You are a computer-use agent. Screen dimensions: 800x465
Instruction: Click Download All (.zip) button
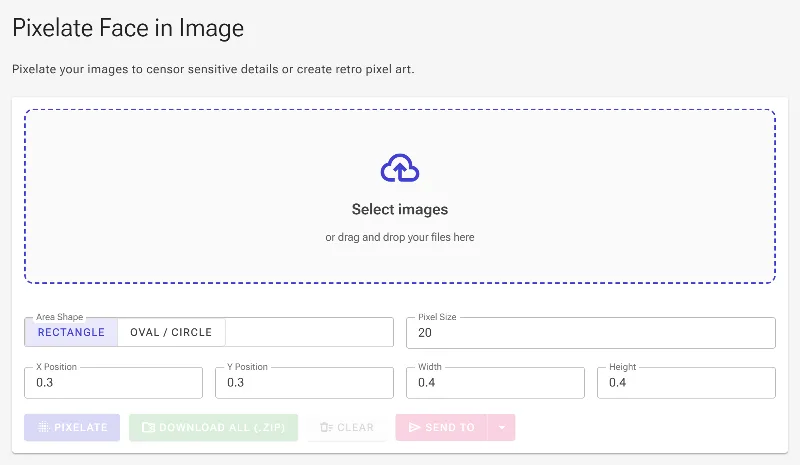click(x=213, y=427)
